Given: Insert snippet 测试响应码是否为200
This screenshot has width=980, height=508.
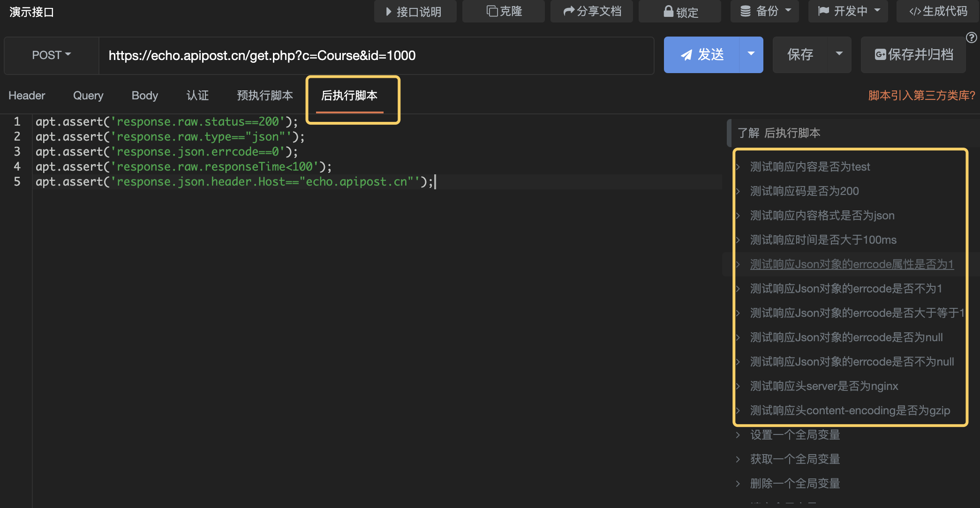Looking at the screenshot, I should pyautogui.click(x=804, y=191).
